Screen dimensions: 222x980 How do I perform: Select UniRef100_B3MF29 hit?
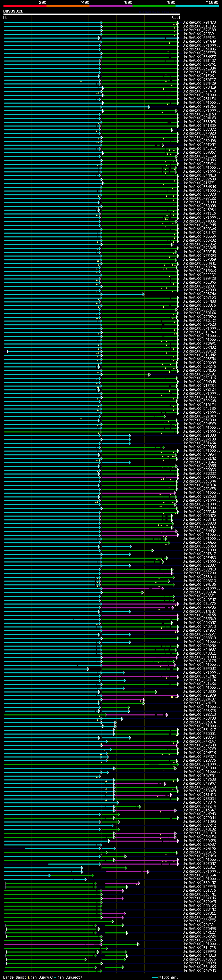[199, 84]
